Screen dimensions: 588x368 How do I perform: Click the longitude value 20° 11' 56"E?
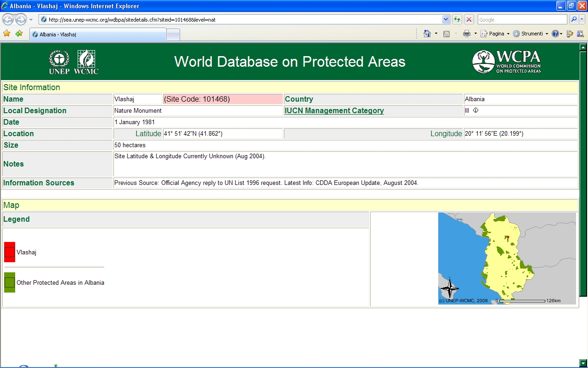pos(494,133)
